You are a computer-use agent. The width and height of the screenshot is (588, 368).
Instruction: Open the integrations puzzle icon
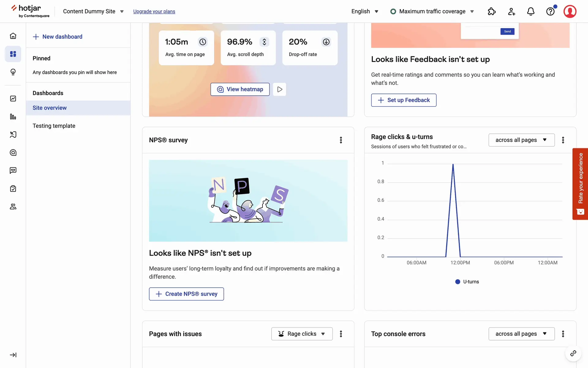point(492,11)
